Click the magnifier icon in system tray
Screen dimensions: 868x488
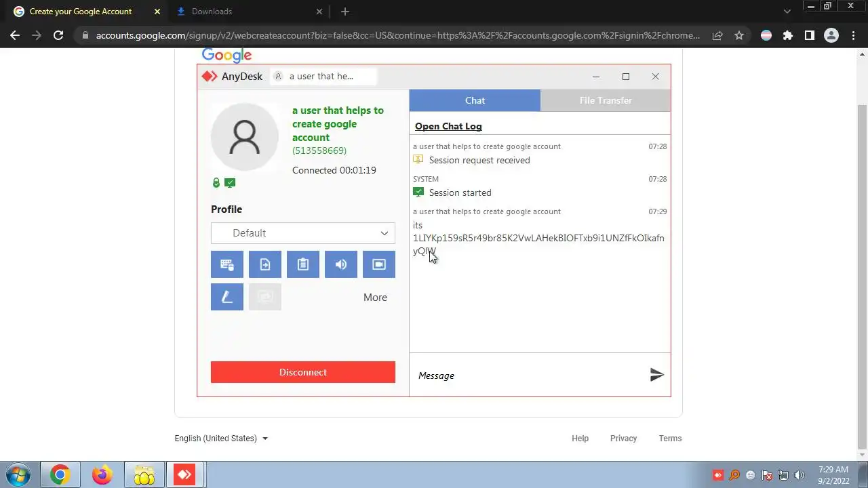click(x=734, y=475)
